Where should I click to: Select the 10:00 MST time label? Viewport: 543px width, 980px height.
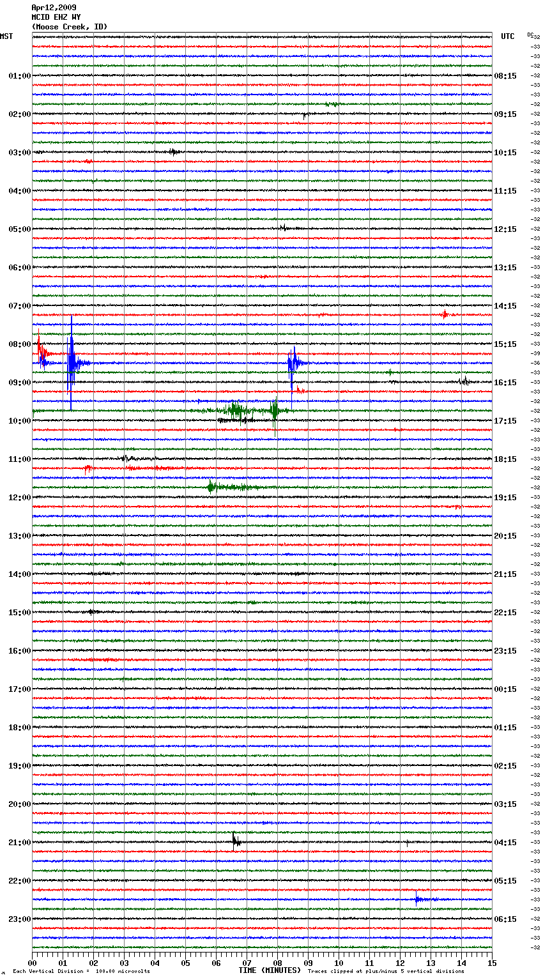click(19, 421)
